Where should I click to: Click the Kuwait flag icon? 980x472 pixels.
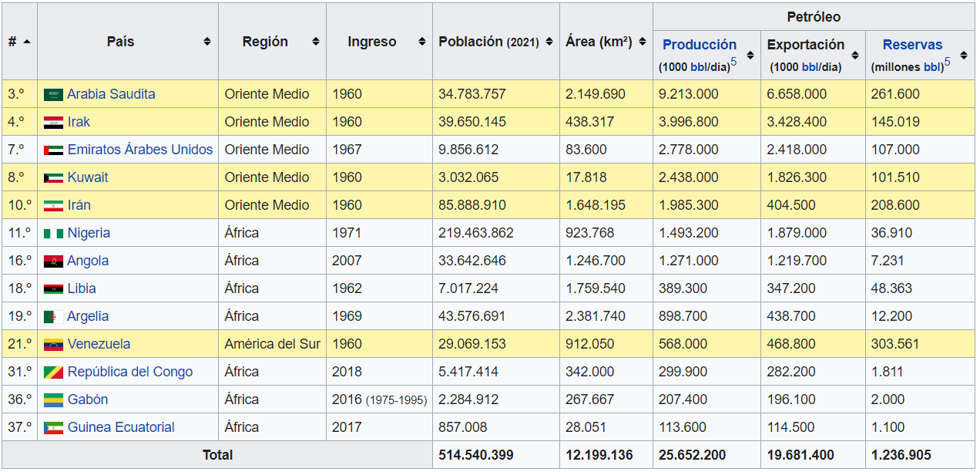tap(54, 177)
